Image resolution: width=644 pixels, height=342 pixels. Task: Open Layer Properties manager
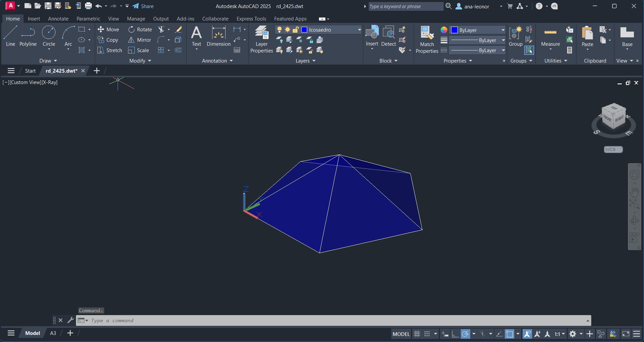(261, 39)
